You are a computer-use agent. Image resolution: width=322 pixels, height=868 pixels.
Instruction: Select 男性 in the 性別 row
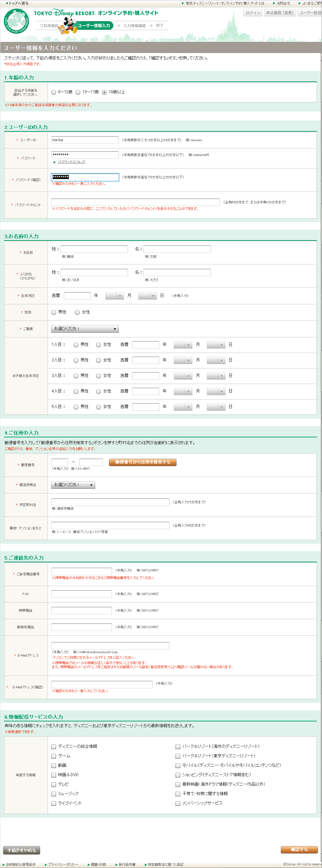tap(54, 312)
